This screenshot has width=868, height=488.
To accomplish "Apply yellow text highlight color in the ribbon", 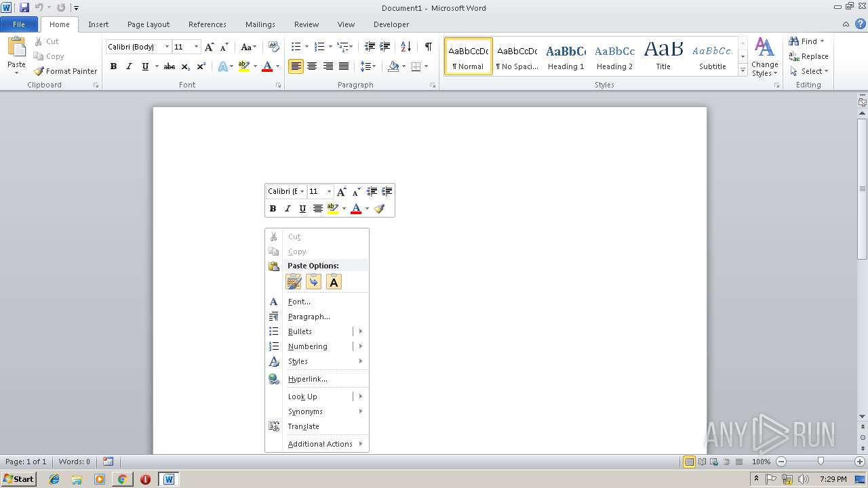I will click(x=244, y=66).
